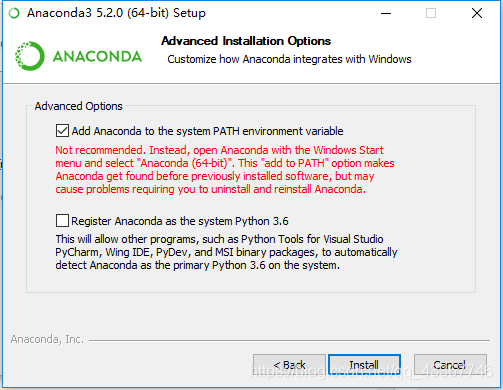Image resolution: width=503 pixels, height=390 pixels.
Task: Click the 'Register Anaconda as the system Python 3.6' label
Action: [180, 221]
